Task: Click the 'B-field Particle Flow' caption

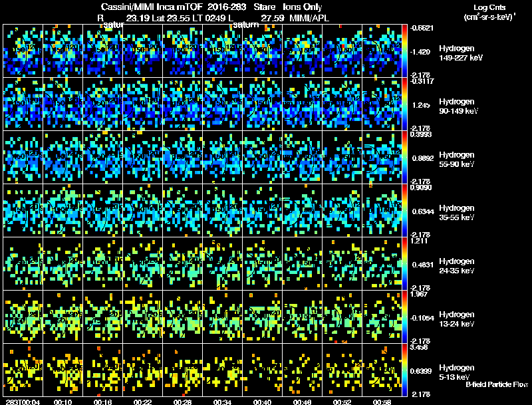Action: (497, 384)
